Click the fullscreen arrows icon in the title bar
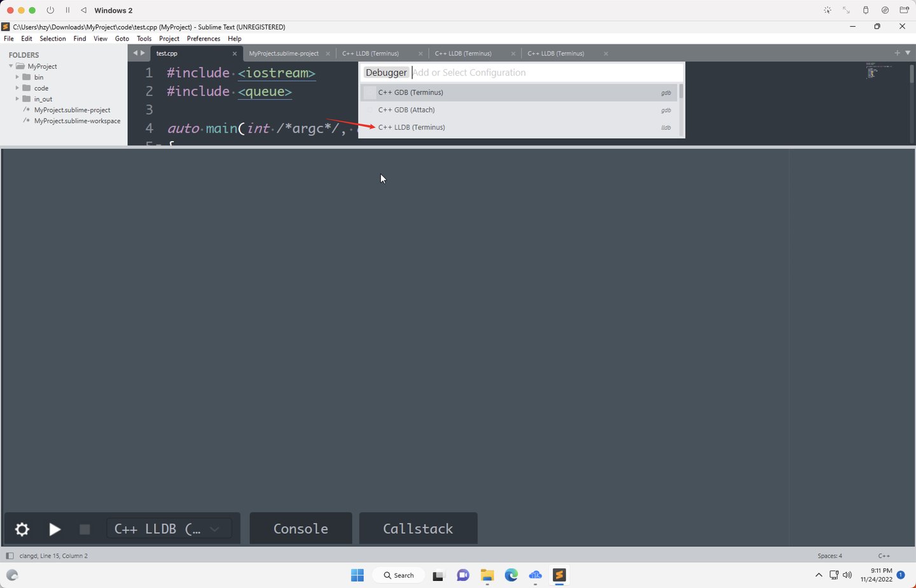916x588 pixels. pos(845,10)
